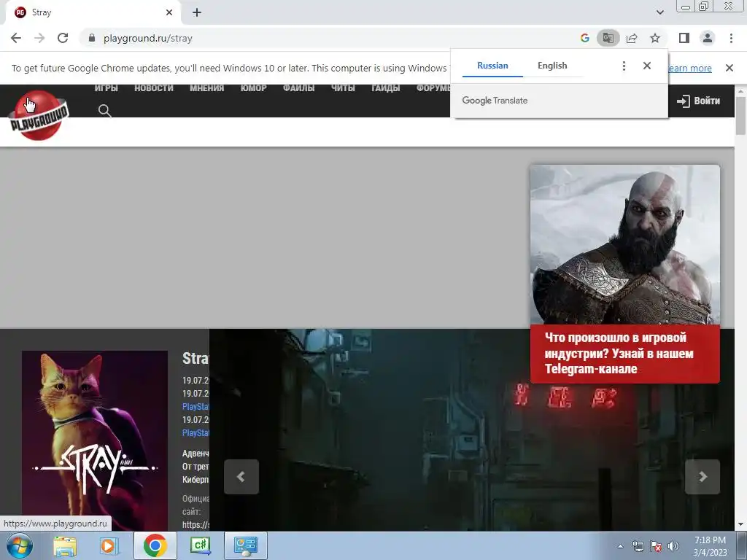This screenshot has width=747, height=560.
Task: Open the control panel taskbar icon
Action: [x=246, y=545]
